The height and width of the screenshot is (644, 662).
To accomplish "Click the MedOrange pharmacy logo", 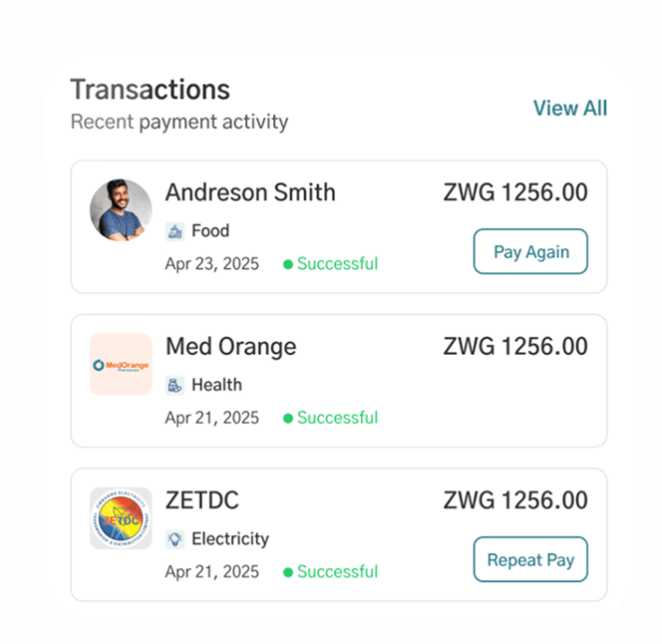I will click(x=121, y=364).
